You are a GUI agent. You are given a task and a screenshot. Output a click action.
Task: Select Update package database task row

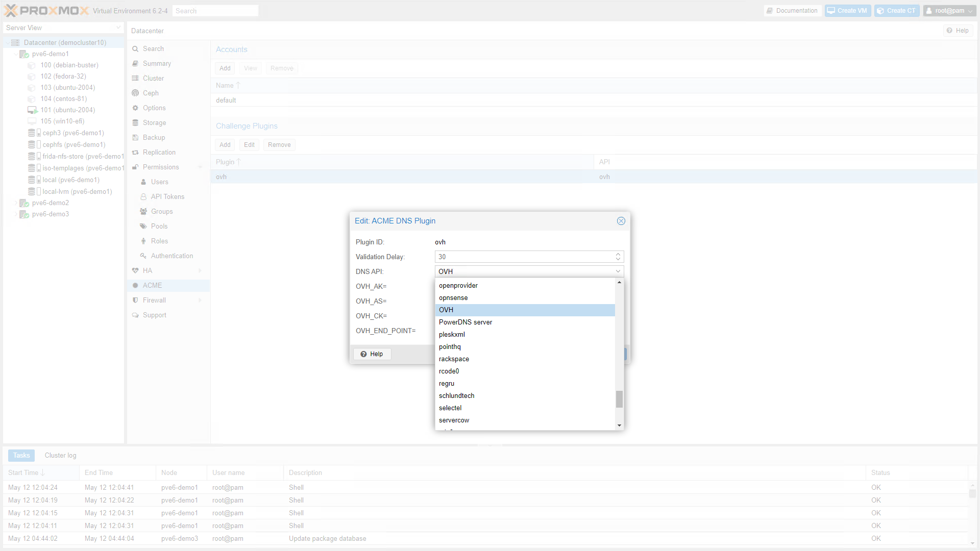click(x=485, y=539)
